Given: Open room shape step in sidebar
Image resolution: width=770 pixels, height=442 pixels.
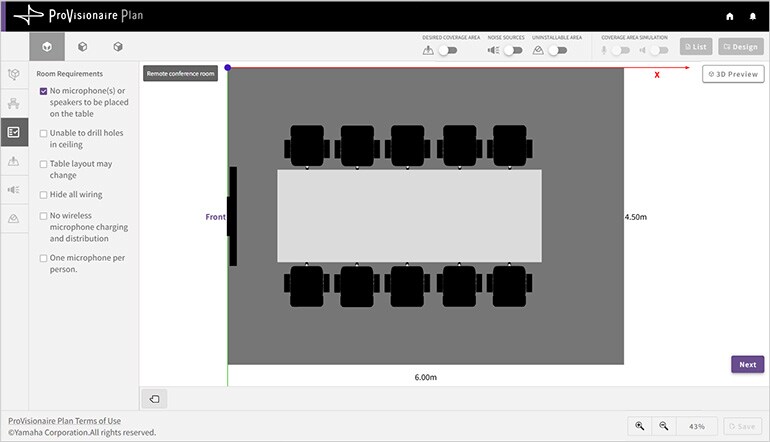Looking at the screenshot, I should tap(14, 75).
